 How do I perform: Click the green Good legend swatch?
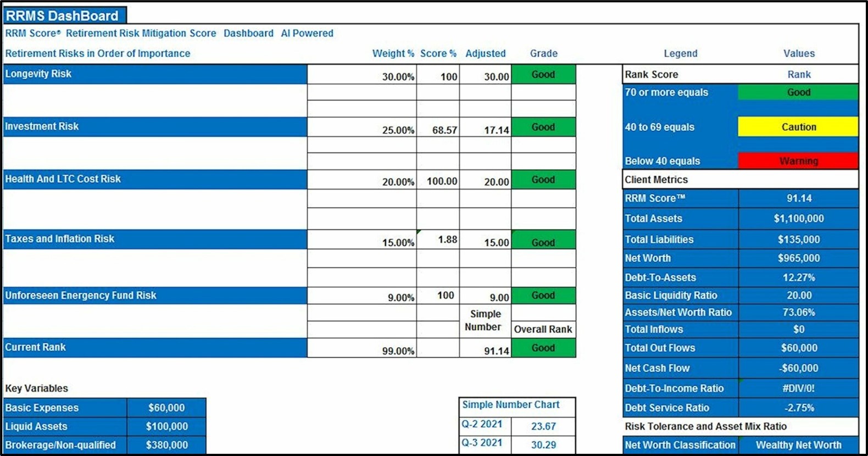click(x=798, y=92)
